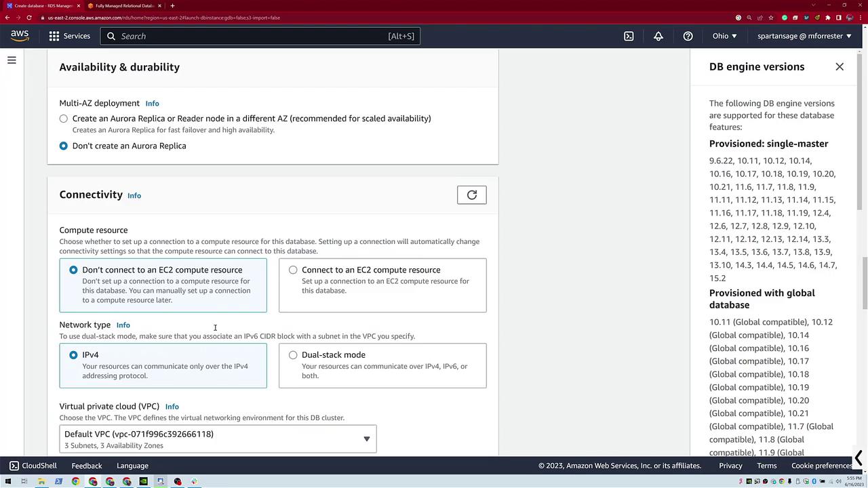868x488 pixels.
Task: Click the taskbar clock showing 5:55 PM
Action: [854, 481]
